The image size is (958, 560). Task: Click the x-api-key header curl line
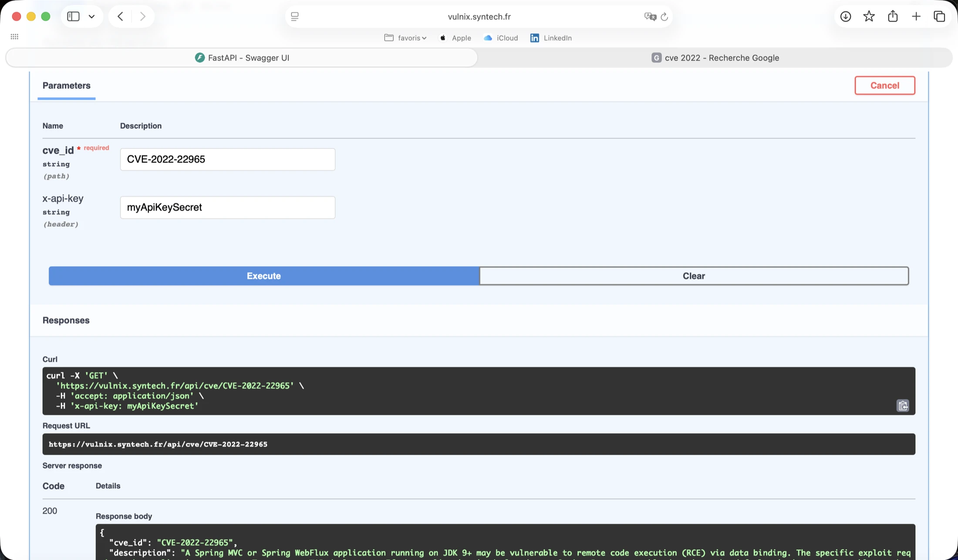[x=127, y=406]
